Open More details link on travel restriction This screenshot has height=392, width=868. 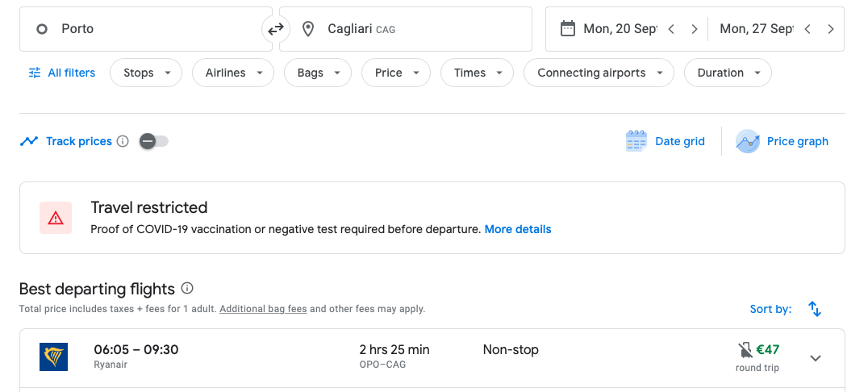[518, 229]
